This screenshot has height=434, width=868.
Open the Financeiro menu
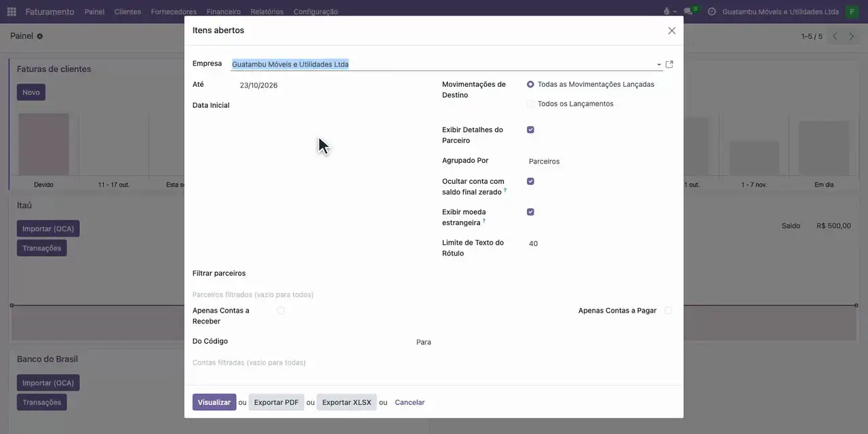[224, 12]
